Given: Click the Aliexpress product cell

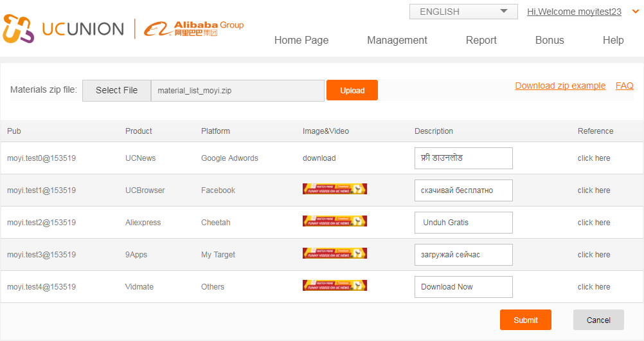Looking at the screenshot, I should (x=143, y=222).
